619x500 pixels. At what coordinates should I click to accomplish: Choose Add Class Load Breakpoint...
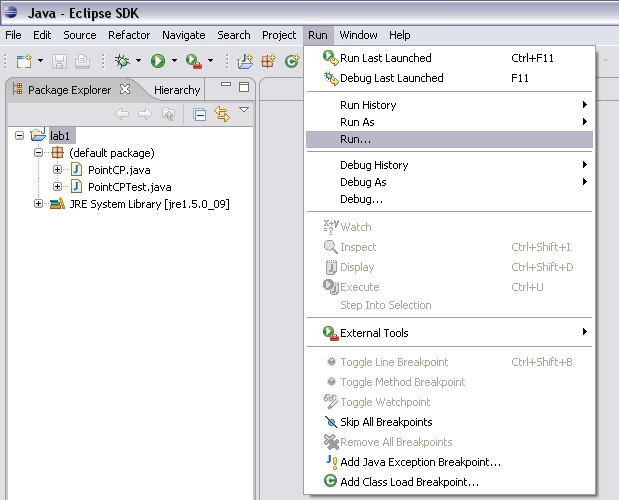point(449,482)
